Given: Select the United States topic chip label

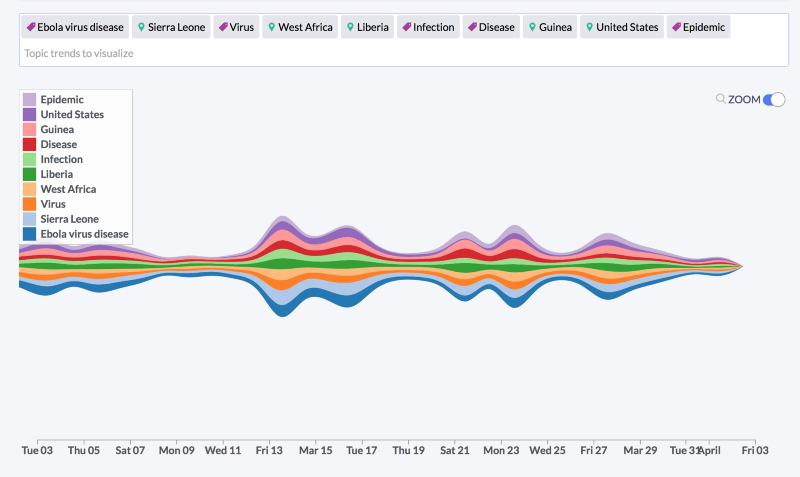Looking at the screenshot, I should [627, 27].
